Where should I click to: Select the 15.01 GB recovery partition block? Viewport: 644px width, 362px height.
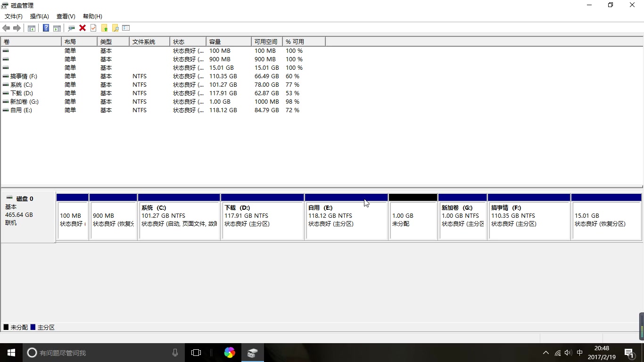[x=606, y=217]
